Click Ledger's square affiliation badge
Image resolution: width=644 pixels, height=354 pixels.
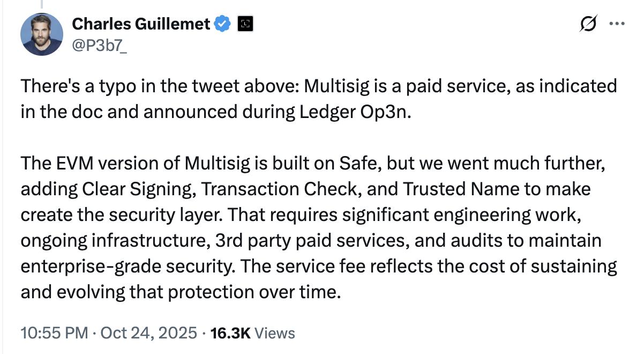(x=245, y=24)
